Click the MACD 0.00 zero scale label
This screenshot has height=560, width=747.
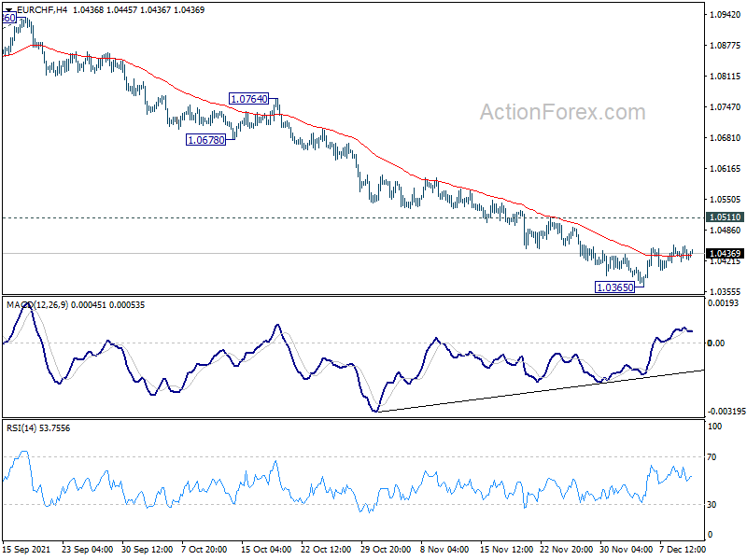pyautogui.click(x=716, y=343)
